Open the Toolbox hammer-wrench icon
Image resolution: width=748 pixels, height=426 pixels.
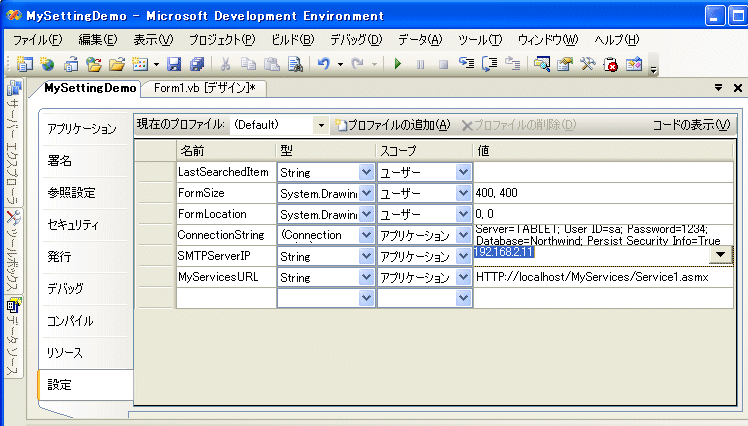coord(588,64)
